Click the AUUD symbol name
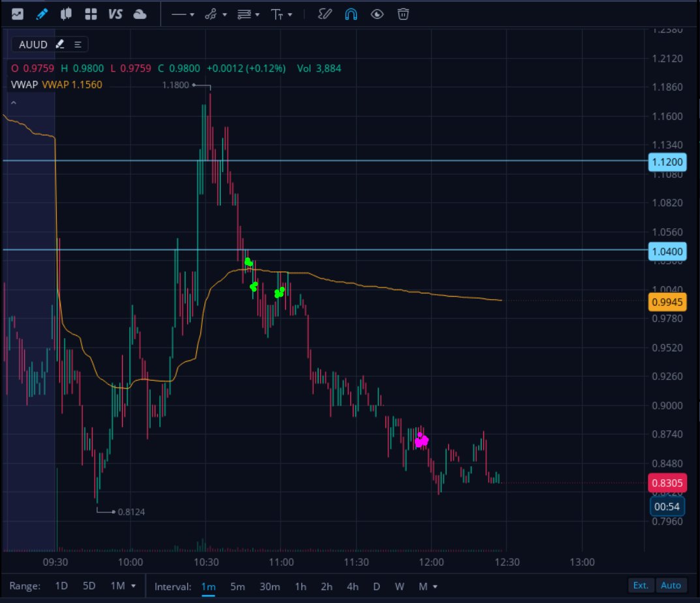 click(33, 44)
